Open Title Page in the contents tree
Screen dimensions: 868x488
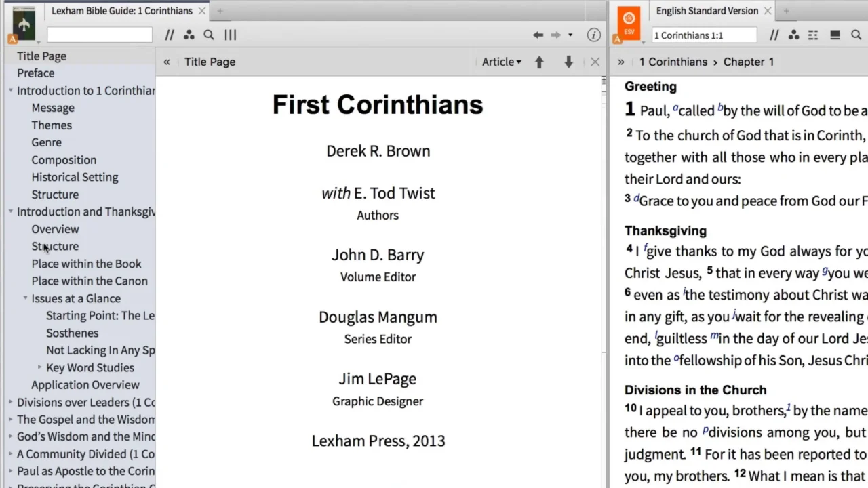point(41,56)
